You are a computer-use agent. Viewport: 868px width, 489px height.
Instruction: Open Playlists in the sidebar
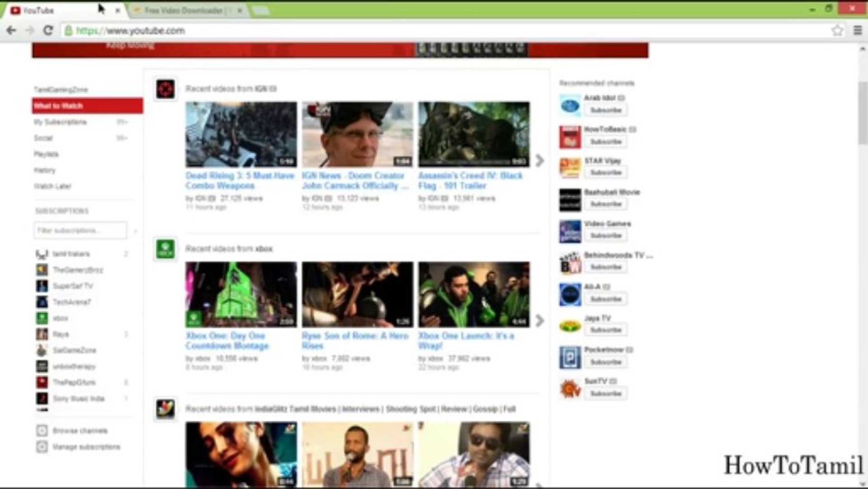46,154
